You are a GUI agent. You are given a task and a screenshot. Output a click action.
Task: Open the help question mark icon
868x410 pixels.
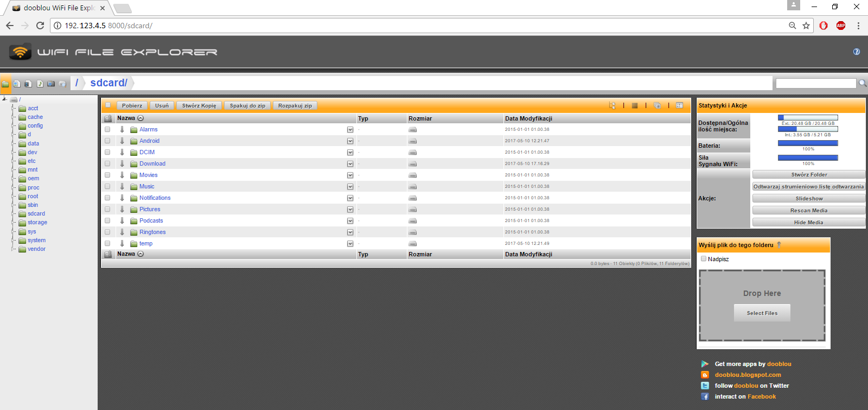point(857,52)
